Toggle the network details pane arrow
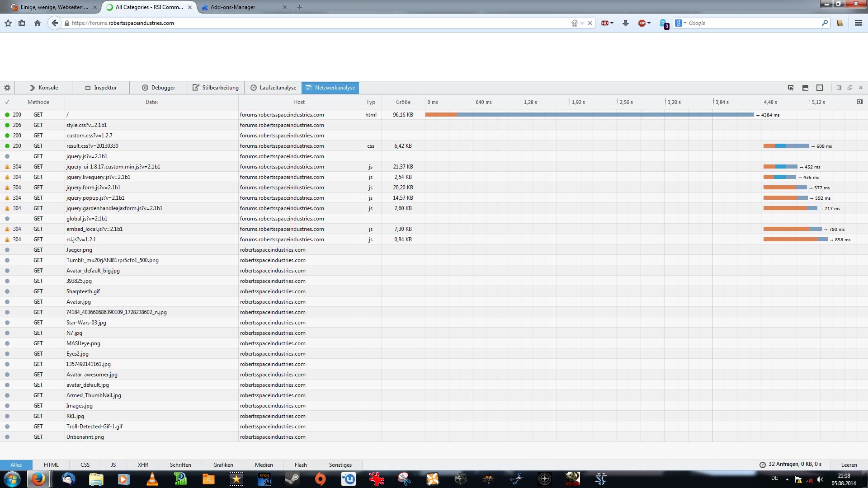 click(860, 102)
